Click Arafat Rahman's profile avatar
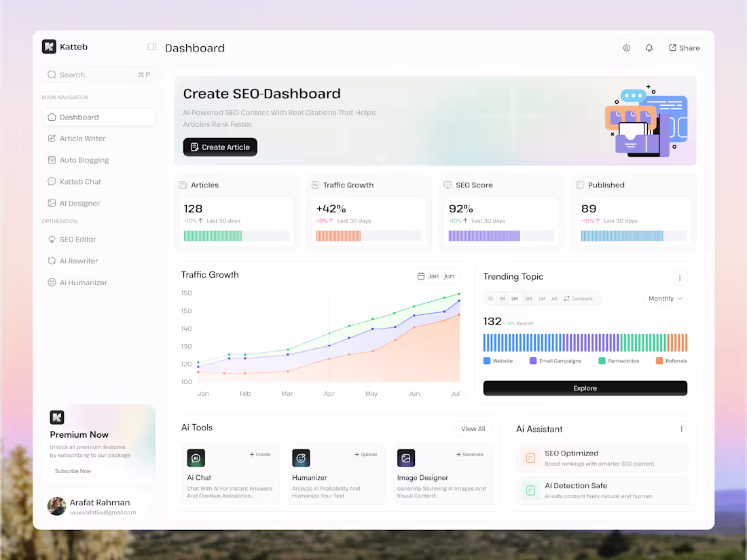 [56, 506]
